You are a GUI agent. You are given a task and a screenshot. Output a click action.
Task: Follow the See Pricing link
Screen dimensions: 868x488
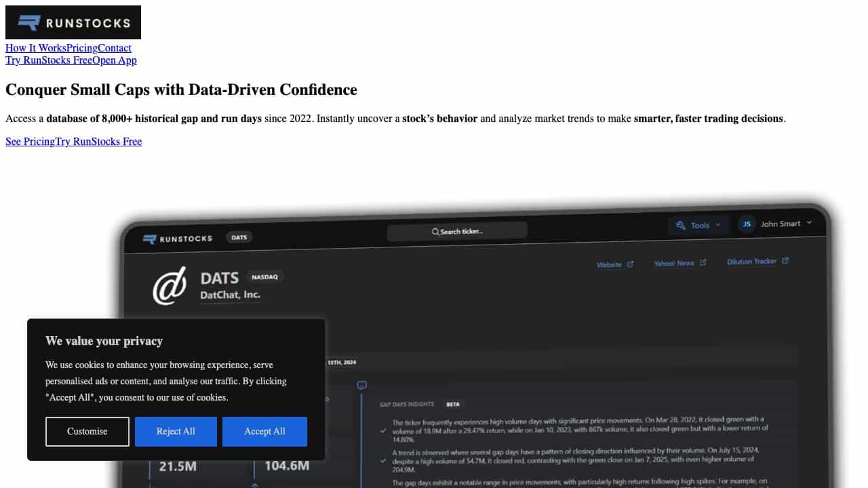[30, 141]
